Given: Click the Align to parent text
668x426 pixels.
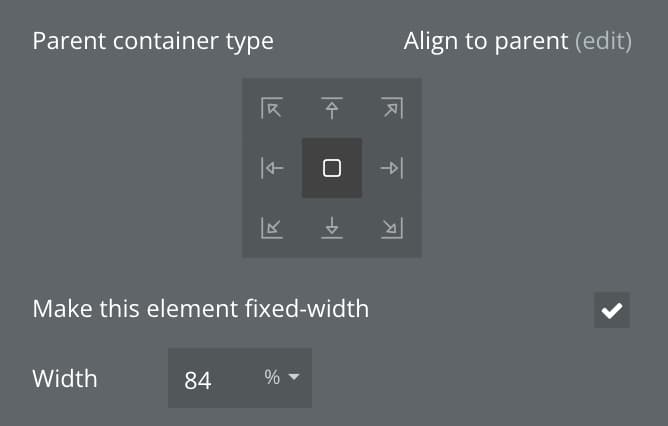Looking at the screenshot, I should (x=486, y=41).
